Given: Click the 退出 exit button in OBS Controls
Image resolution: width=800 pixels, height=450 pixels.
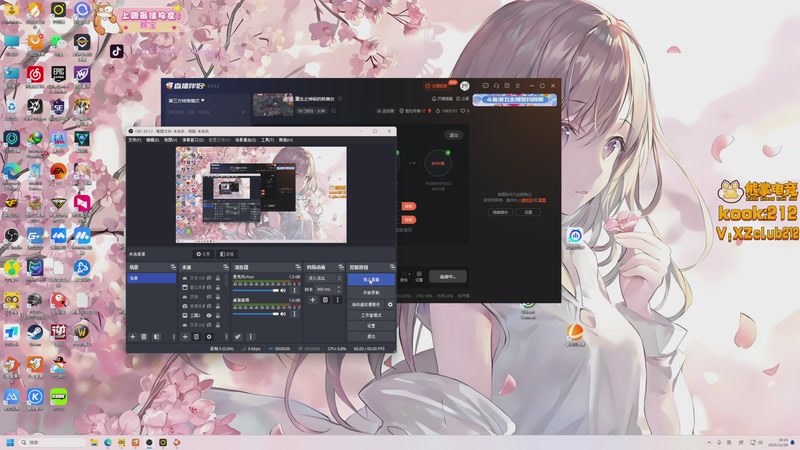Looking at the screenshot, I should (371, 336).
